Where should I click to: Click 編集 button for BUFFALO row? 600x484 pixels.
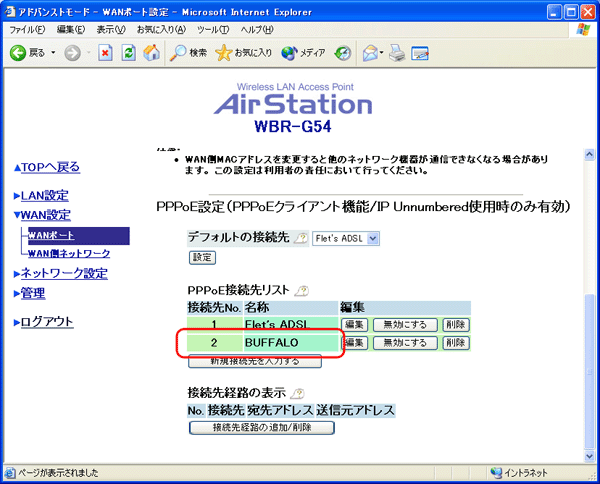pos(354,343)
